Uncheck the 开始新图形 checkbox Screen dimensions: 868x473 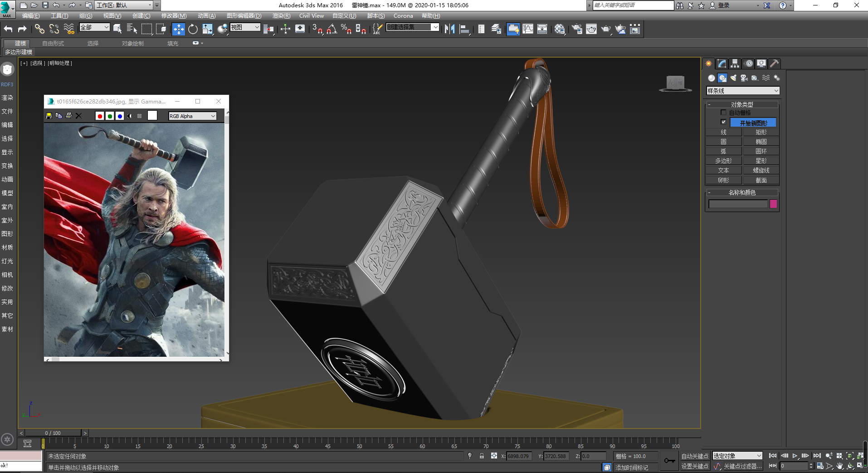click(x=723, y=122)
